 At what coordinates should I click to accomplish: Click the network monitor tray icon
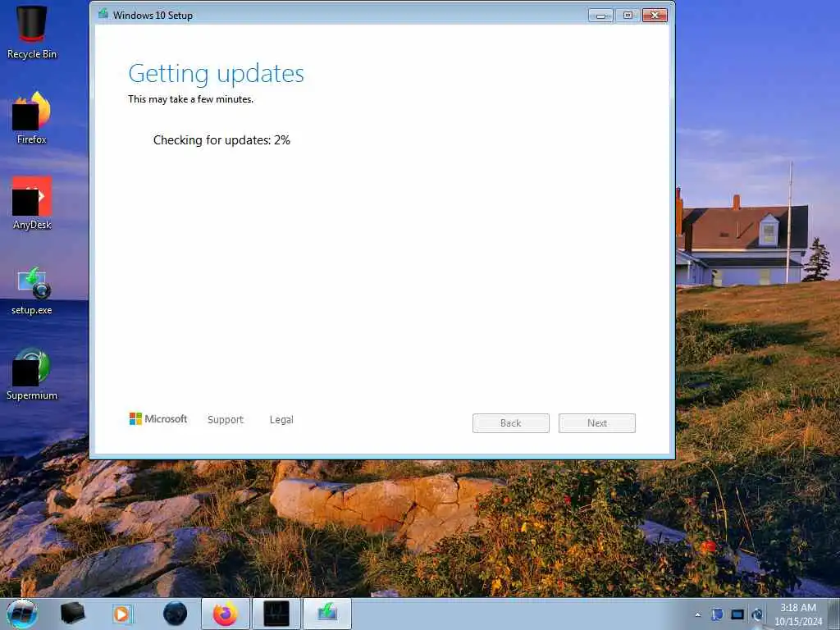click(x=737, y=614)
